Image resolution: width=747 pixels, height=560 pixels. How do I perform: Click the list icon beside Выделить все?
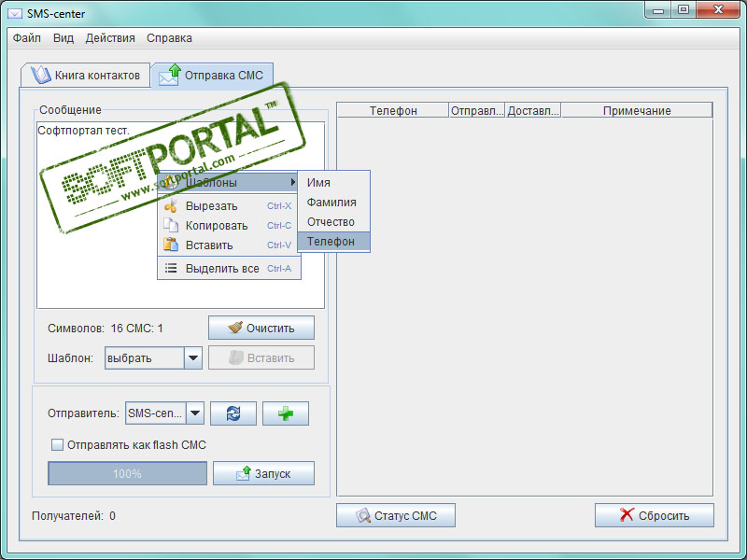(171, 269)
